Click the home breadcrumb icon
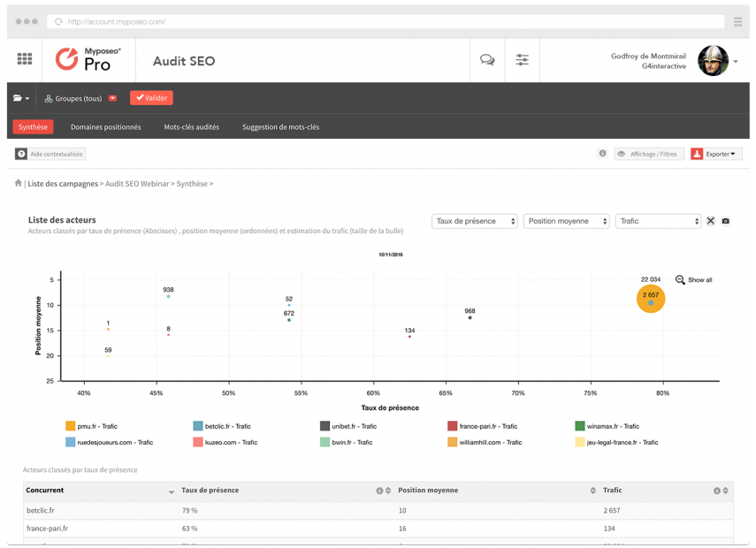This screenshot has height=548, width=756. 19,183
